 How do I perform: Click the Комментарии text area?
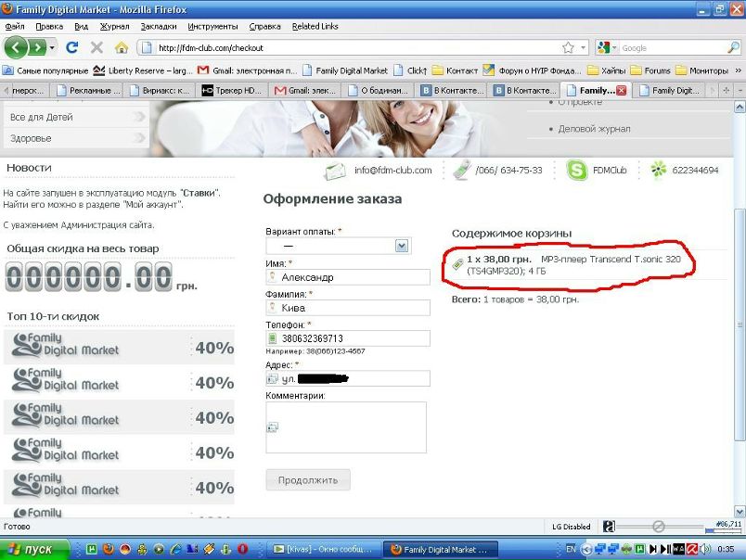[345, 427]
